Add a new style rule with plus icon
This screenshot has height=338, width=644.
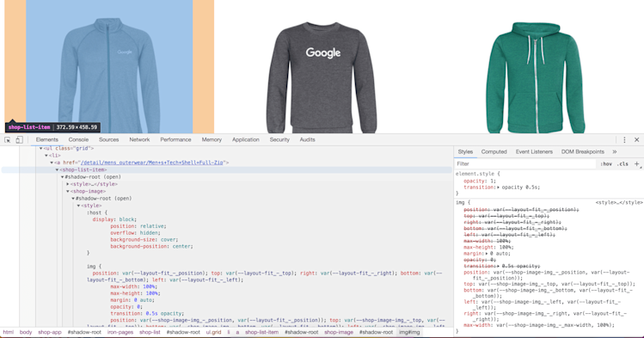pos(636,164)
